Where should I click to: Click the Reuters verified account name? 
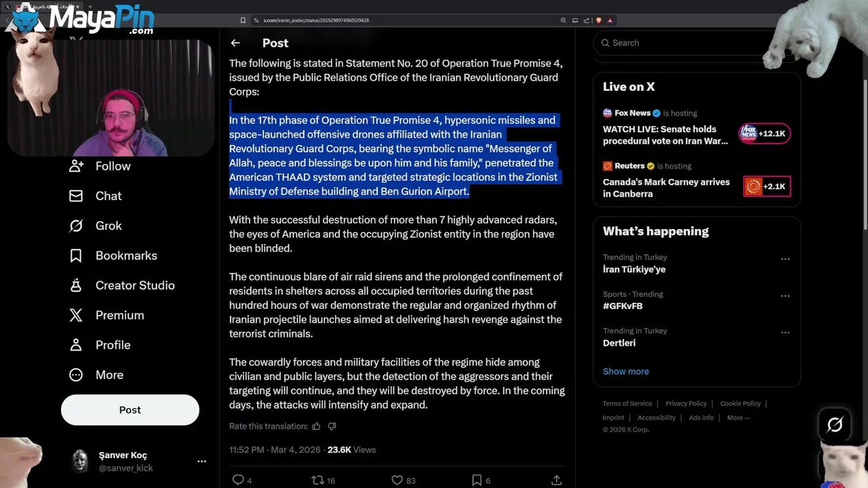point(629,166)
